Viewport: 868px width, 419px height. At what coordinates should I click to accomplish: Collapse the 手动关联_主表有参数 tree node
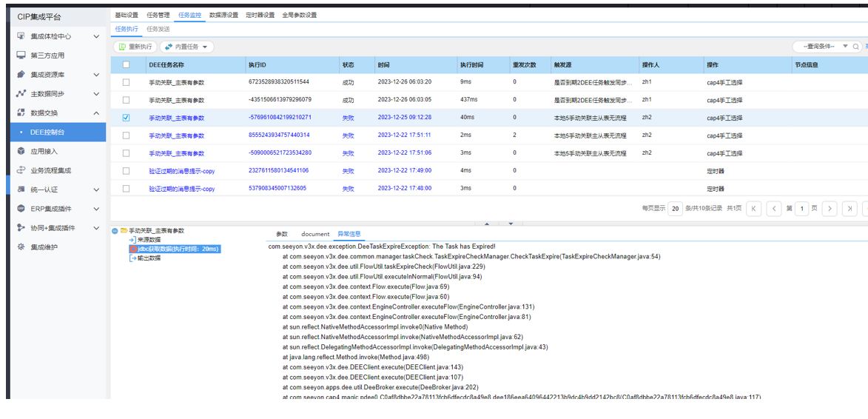tap(115, 231)
